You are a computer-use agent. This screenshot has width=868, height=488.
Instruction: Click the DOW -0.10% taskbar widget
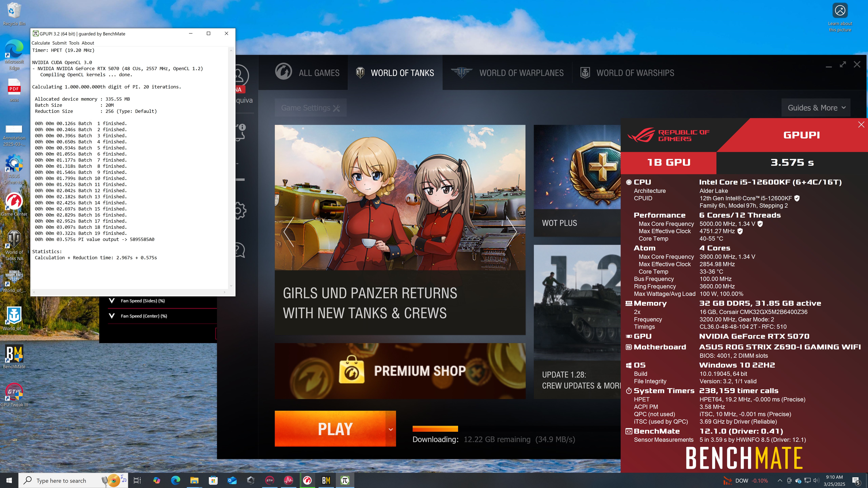point(745,481)
